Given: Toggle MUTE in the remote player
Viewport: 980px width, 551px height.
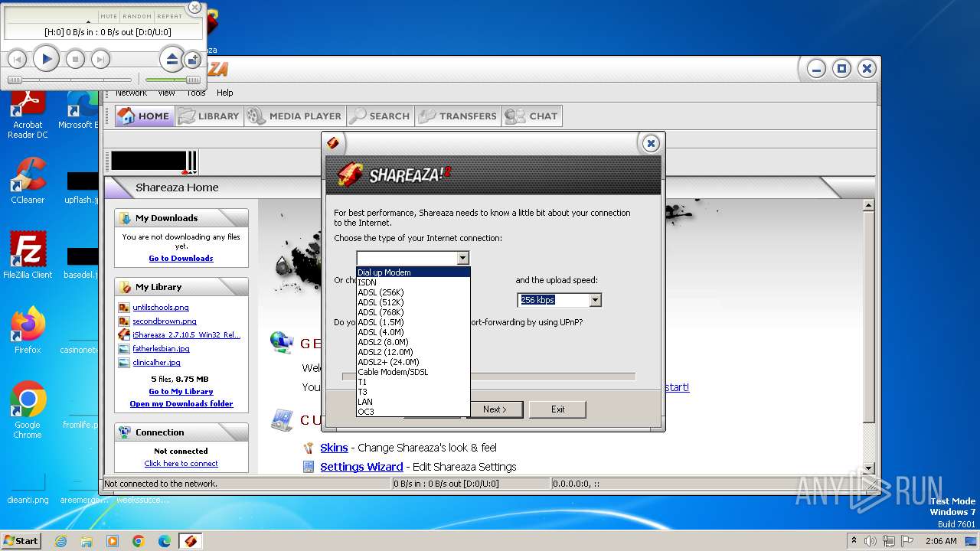Looking at the screenshot, I should coord(109,16).
